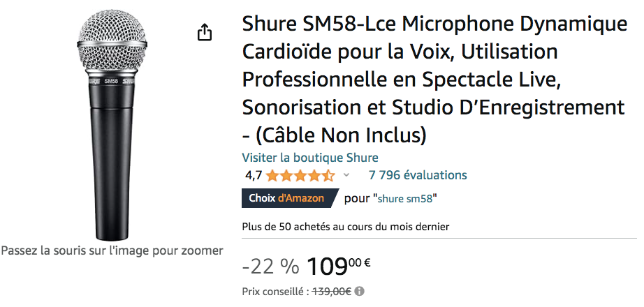Click the orange star rating icons
The height and width of the screenshot is (307, 644).
[x=300, y=176]
